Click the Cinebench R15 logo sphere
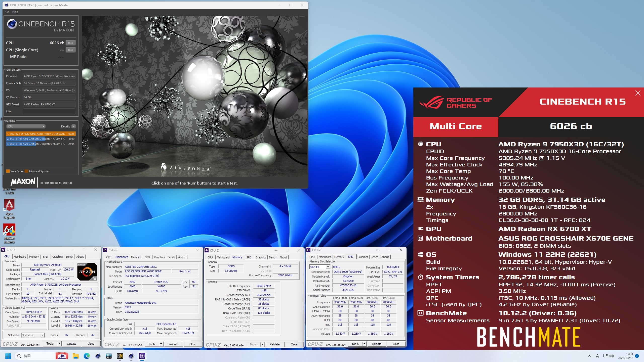644x362 pixels. point(12,24)
